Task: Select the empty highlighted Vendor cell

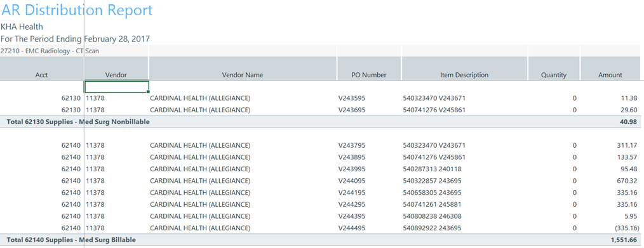Action: (x=117, y=87)
